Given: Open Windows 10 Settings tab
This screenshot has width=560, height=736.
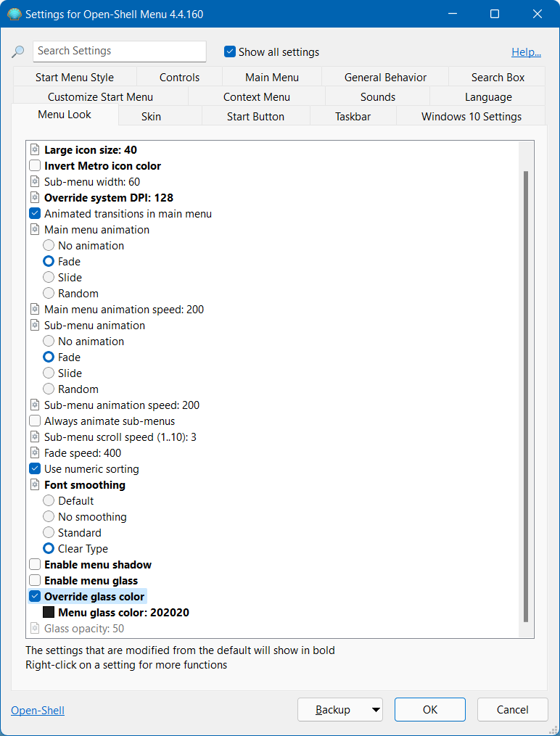Looking at the screenshot, I should tap(472, 117).
